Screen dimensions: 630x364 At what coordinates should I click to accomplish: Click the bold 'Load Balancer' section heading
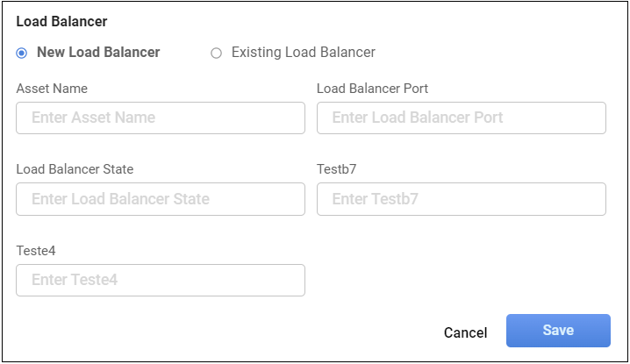pos(61,21)
